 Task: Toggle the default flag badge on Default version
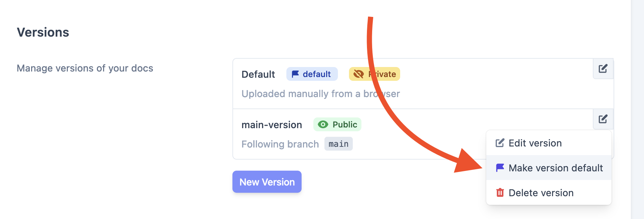(312, 74)
